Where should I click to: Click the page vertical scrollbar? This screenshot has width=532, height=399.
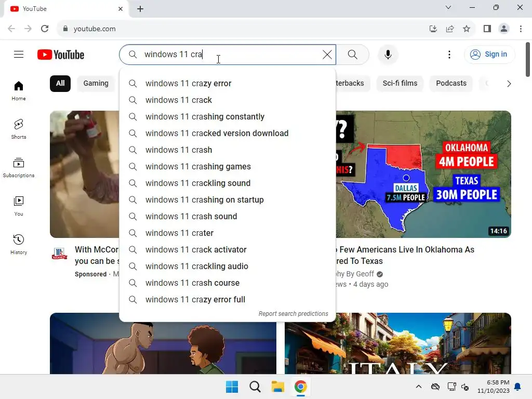click(x=528, y=59)
